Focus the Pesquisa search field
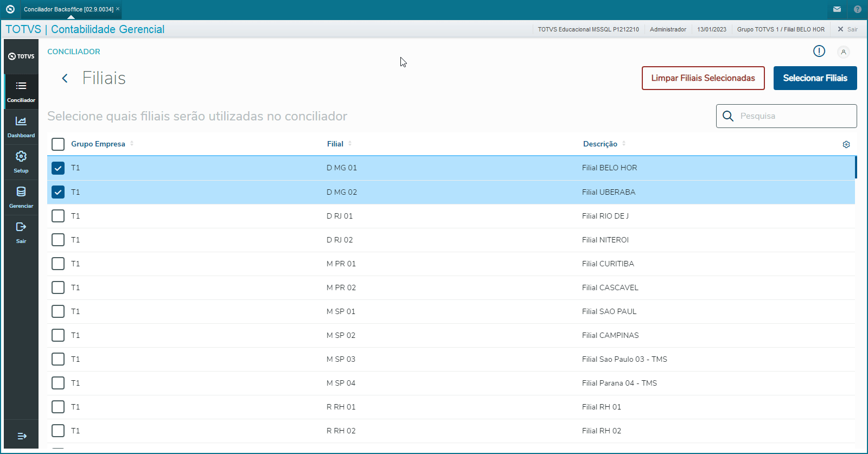Viewport: 868px width, 454px height. [787, 116]
